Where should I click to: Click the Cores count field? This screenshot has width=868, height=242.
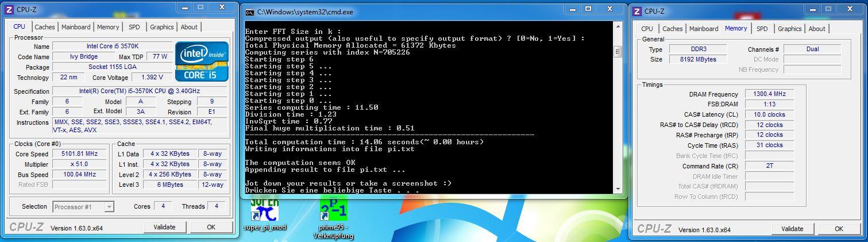(x=163, y=206)
